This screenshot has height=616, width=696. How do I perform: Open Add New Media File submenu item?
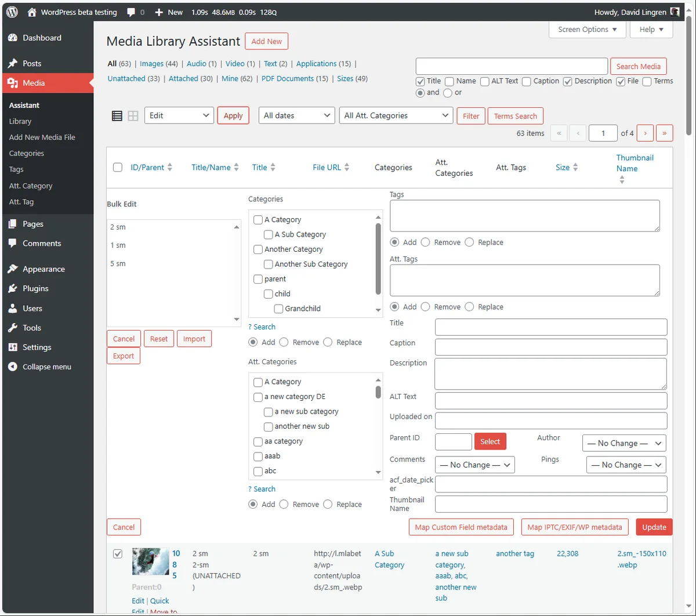tap(42, 137)
